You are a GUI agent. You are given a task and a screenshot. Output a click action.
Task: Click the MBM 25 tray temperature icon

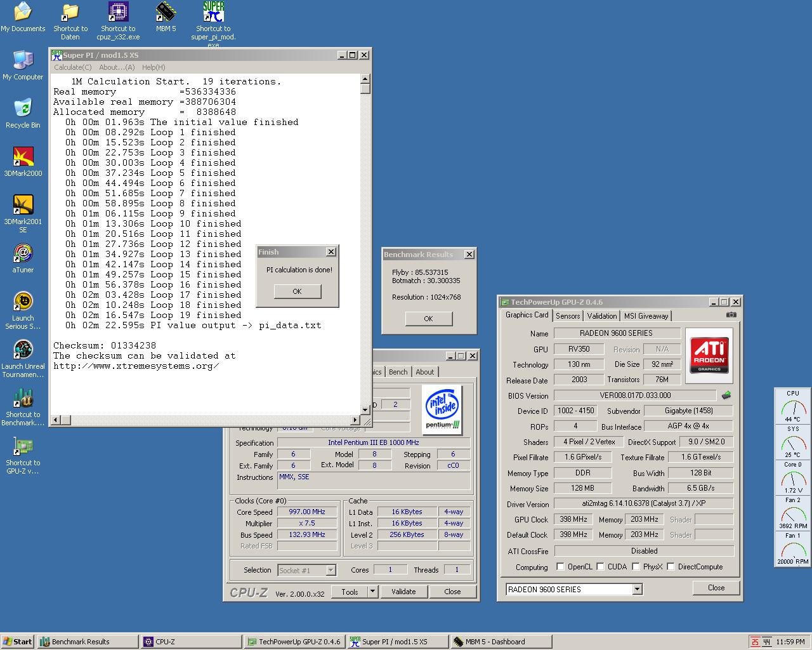(755, 642)
